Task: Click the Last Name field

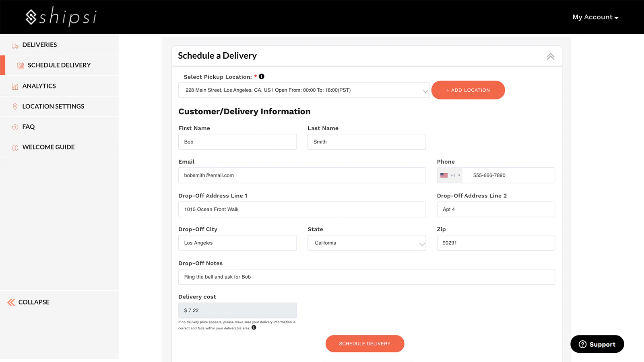Action: click(367, 142)
